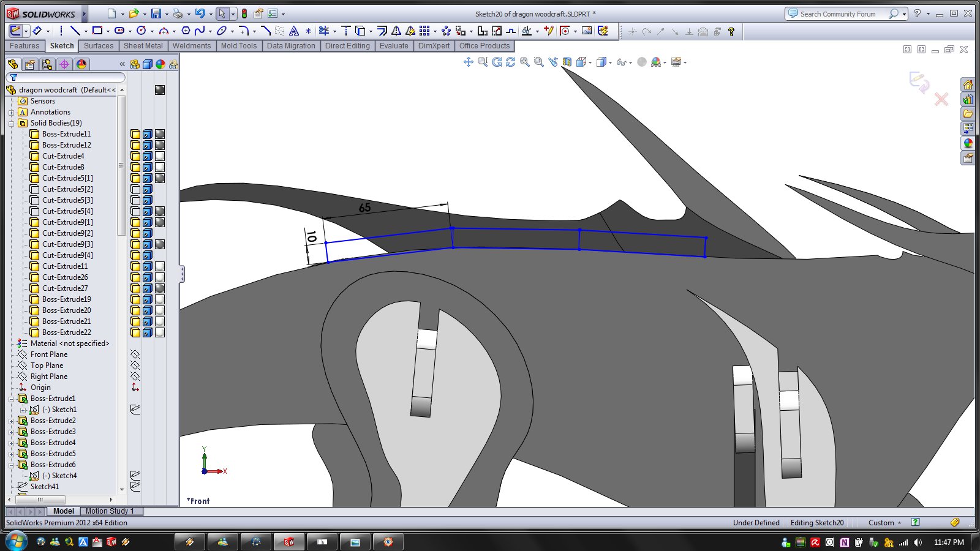
Task: Collapse the Solid Bodies(19) folder
Action: pyautogui.click(x=11, y=124)
